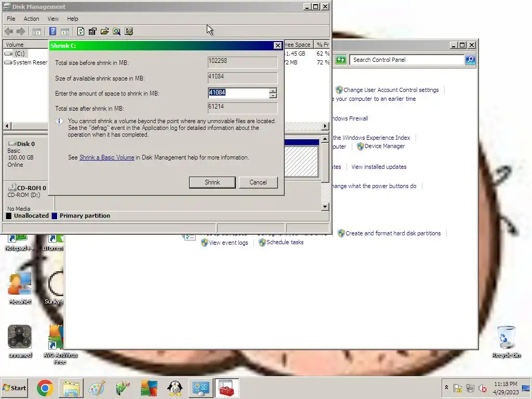The image size is (532, 399).
Task: Click the Unallocated black legend swatch
Action: tap(9, 216)
